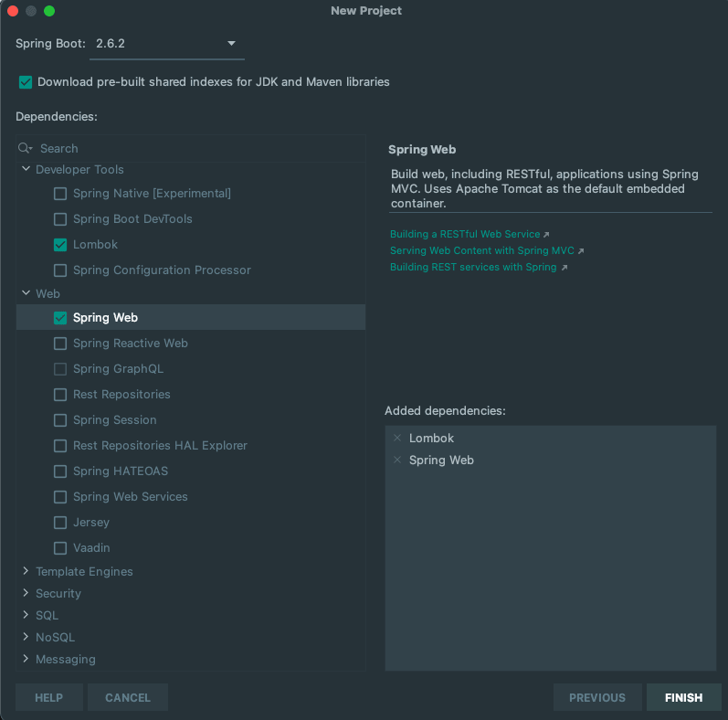
Task: Collapse the Developer Tools group
Action: tap(26, 169)
